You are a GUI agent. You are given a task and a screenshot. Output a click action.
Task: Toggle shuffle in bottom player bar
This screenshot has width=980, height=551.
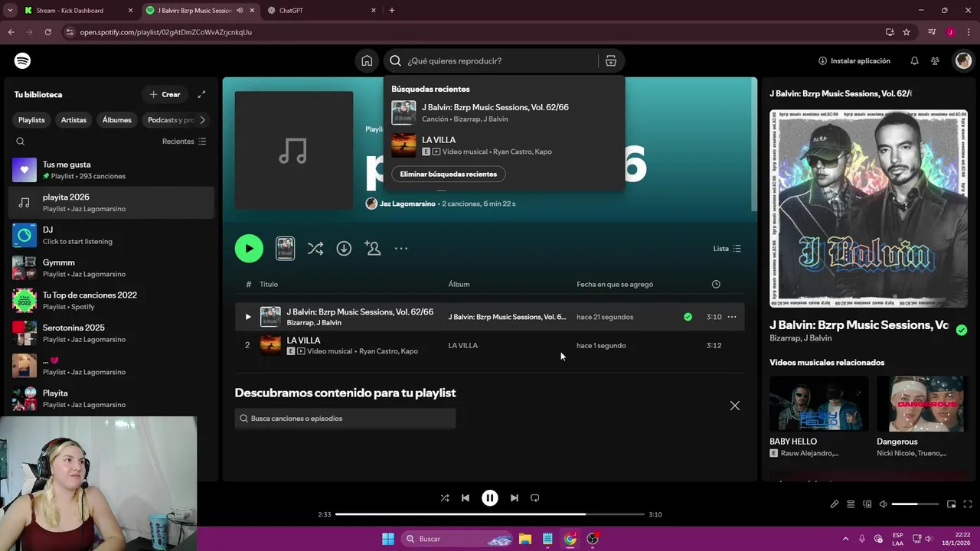[445, 497]
